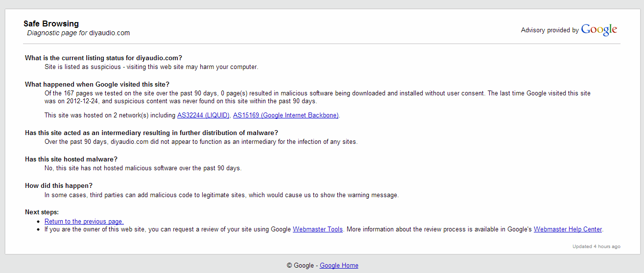
Task: Click 'How did this happen?' heading
Action: (x=59, y=186)
